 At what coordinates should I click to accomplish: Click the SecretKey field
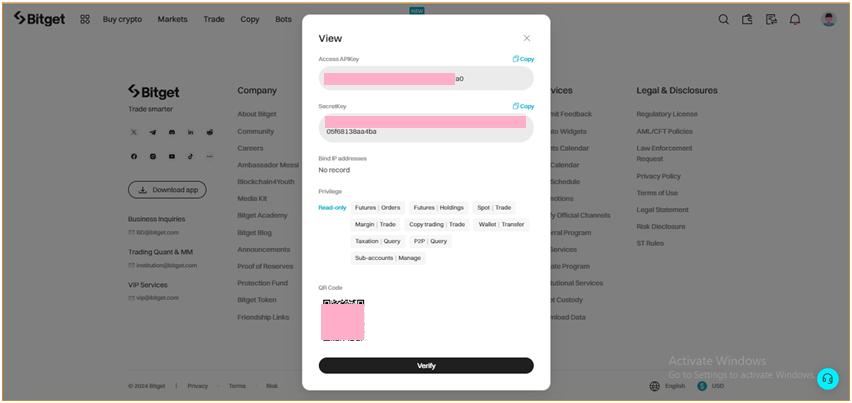426,128
